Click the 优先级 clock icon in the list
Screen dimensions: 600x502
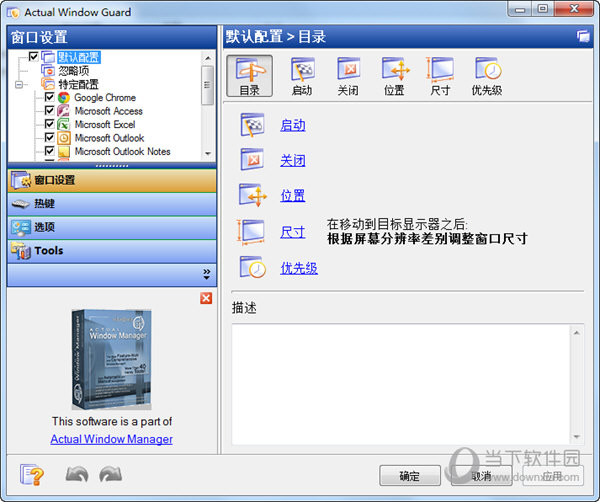point(253,267)
